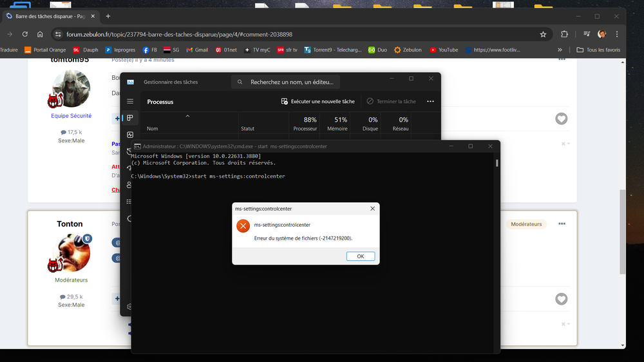
Task: Go to Chrome home page icon
Action: [40, 34]
